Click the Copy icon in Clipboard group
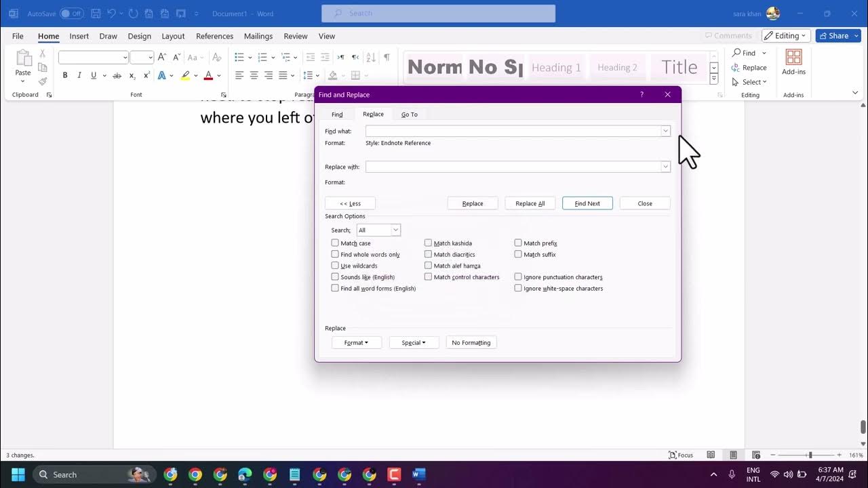 pyautogui.click(x=43, y=67)
